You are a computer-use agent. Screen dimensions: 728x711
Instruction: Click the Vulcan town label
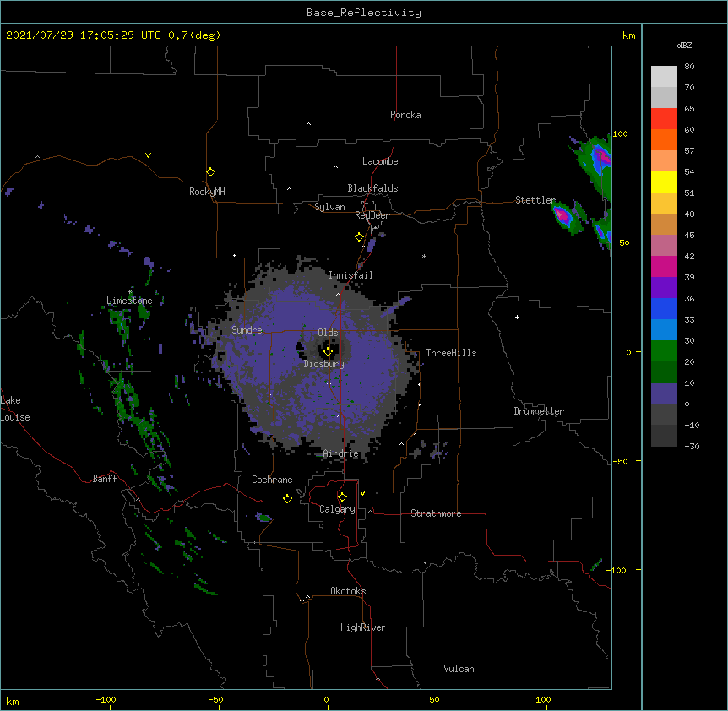tap(459, 669)
